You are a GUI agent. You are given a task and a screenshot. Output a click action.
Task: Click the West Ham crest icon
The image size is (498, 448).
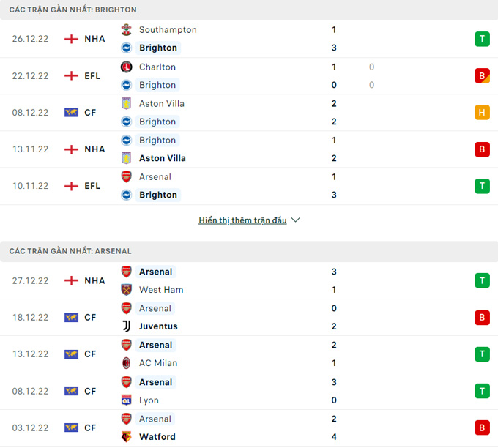(x=127, y=290)
